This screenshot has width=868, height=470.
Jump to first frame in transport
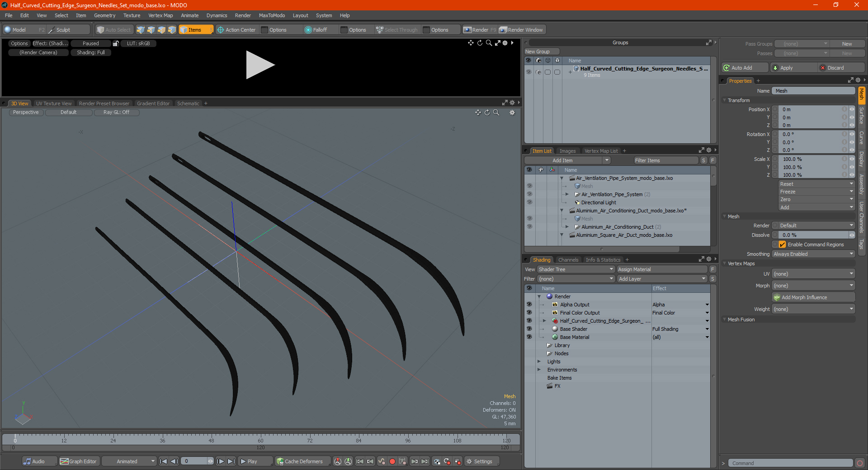tap(164, 461)
